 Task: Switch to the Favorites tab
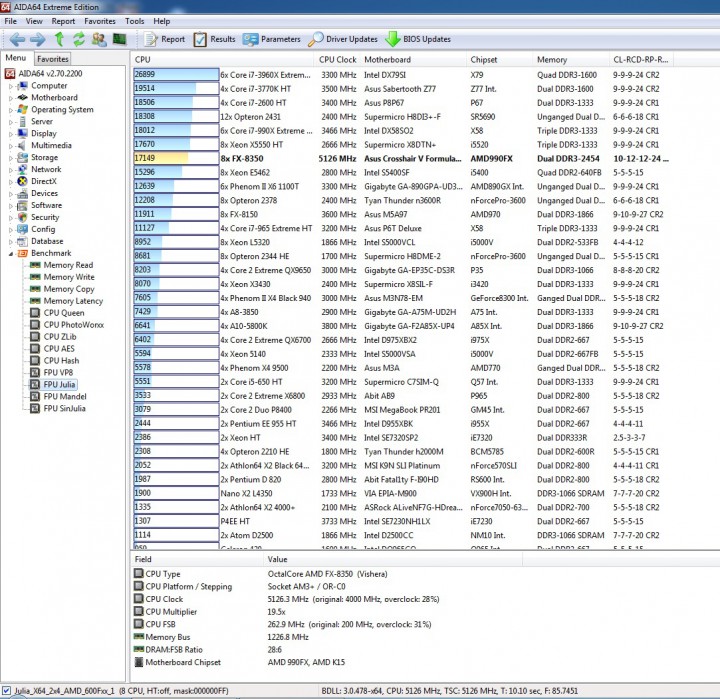point(53,59)
